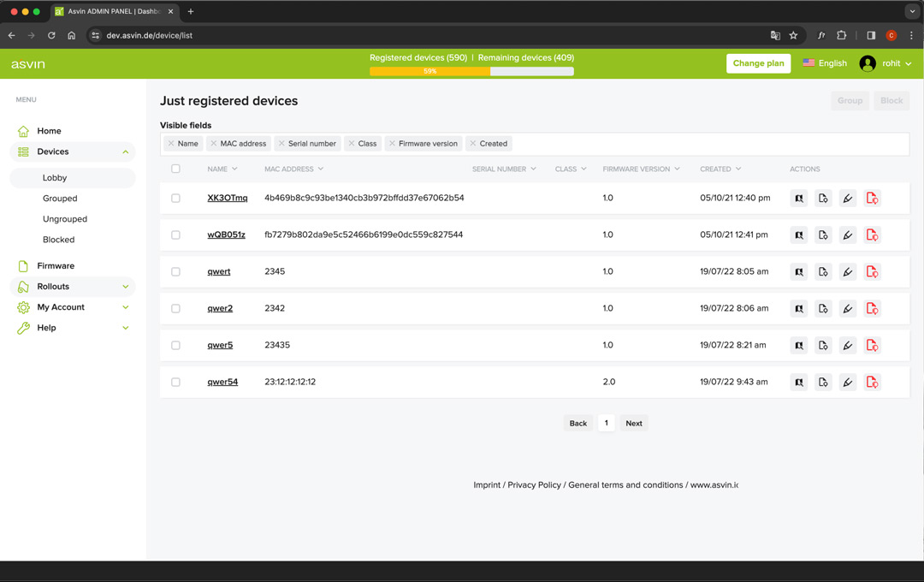This screenshot has width=924, height=582.
Task: Click the Change plan button
Action: (x=758, y=63)
